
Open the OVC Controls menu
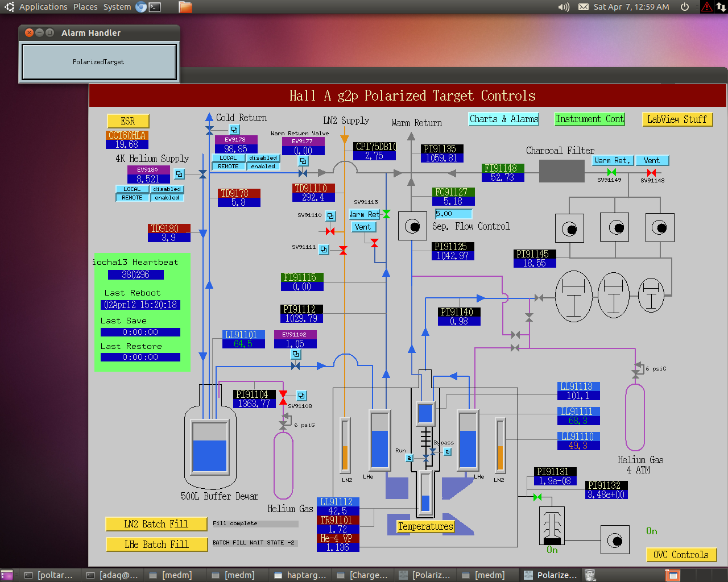(x=681, y=555)
